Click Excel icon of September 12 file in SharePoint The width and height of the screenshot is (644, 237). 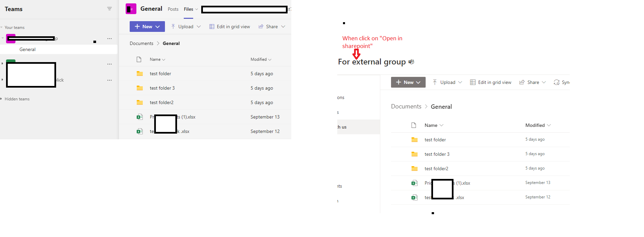[x=415, y=197]
